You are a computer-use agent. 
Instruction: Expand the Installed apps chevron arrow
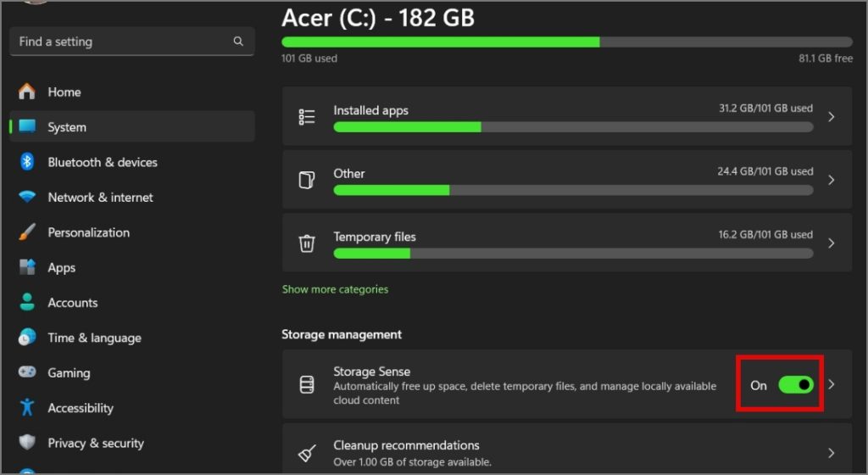[x=831, y=117]
